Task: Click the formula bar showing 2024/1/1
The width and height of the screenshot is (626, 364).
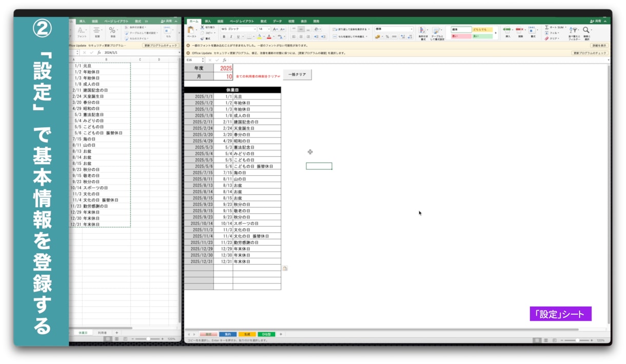Action: coord(139,52)
